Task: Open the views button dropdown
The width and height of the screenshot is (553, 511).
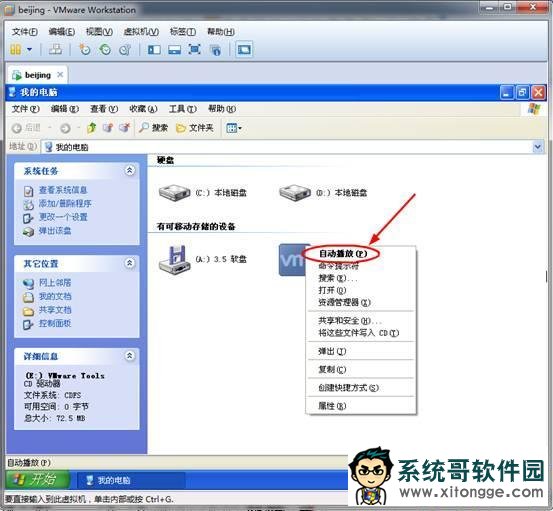Action: pyautogui.click(x=234, y=128)
